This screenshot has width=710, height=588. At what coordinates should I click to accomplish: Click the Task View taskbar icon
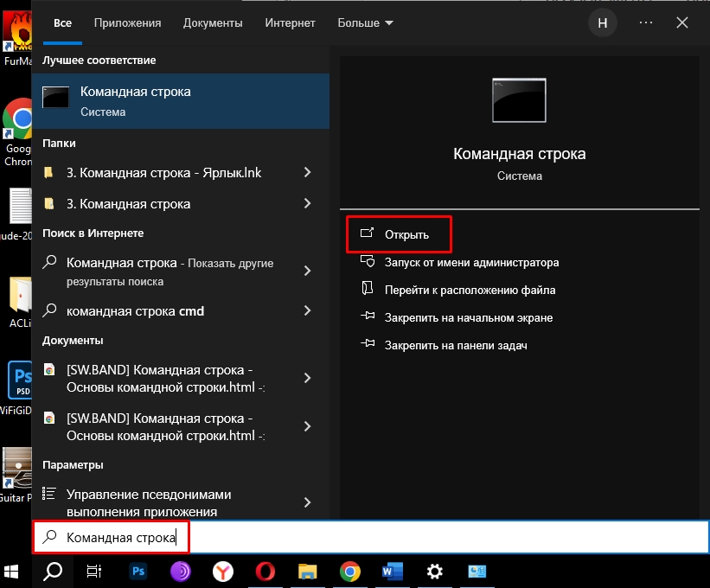(94, 571)
